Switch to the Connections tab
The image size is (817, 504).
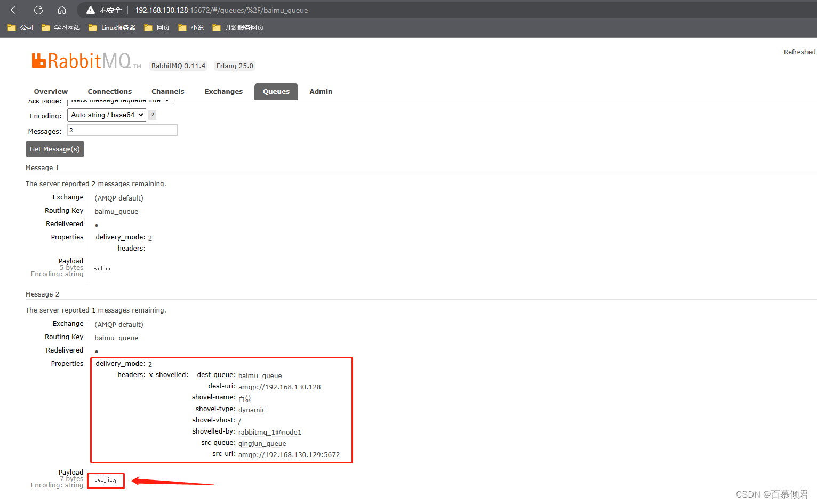pos(110,92)
